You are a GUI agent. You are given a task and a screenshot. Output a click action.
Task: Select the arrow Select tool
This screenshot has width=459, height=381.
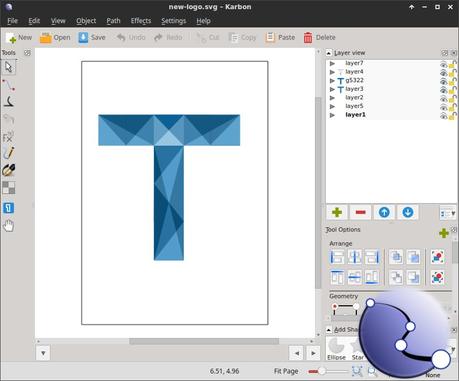pyautogui.click(x=9, y=67)
